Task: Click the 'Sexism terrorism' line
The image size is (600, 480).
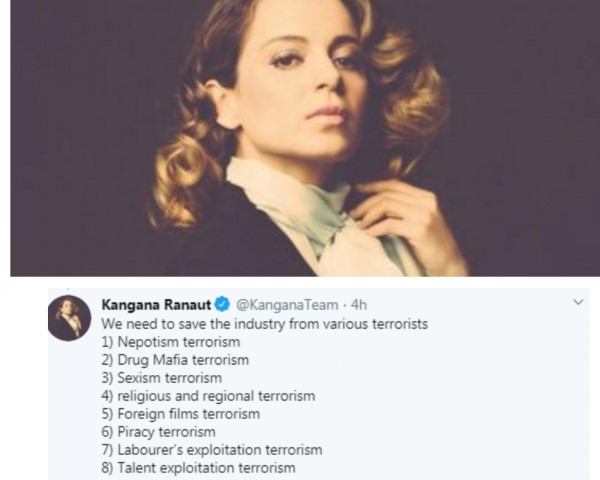Action: [161, 378]
